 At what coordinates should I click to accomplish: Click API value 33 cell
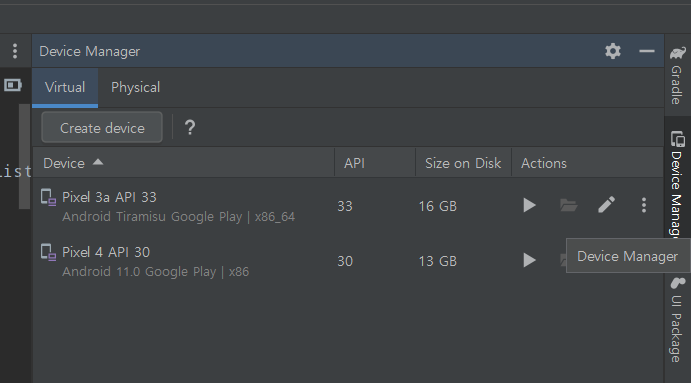point(345,206)
